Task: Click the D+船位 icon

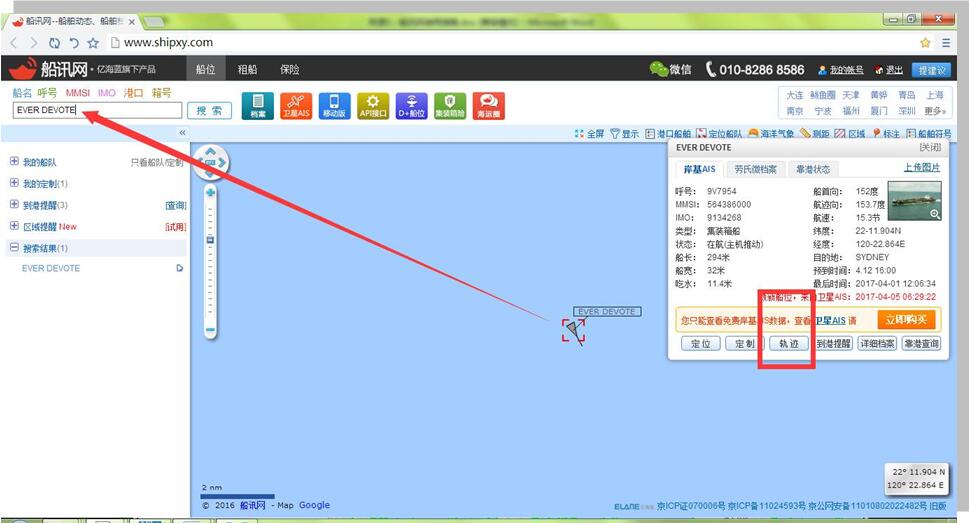Action: click(x=411, y=105)
